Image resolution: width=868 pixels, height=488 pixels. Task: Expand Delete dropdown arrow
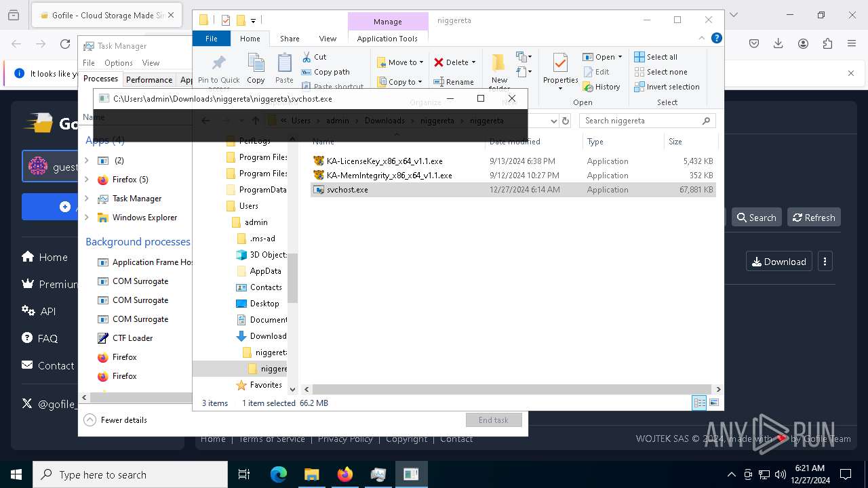point(473,62)
